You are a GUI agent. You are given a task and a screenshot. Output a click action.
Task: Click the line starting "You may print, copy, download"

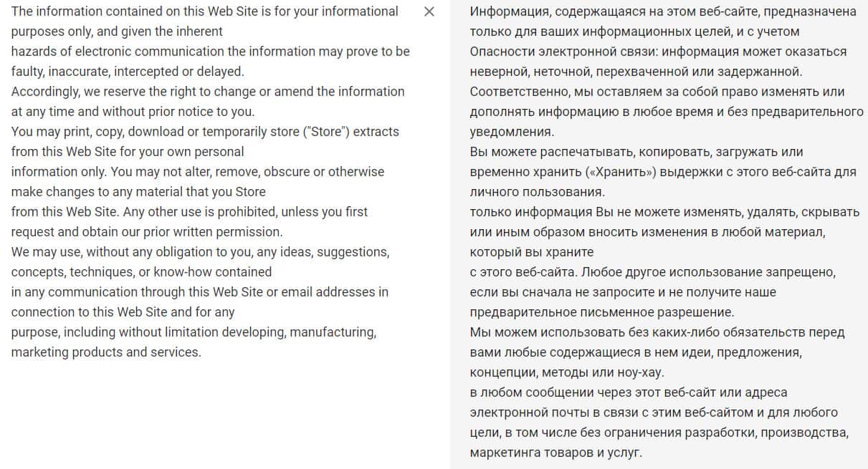pos(205,132)
